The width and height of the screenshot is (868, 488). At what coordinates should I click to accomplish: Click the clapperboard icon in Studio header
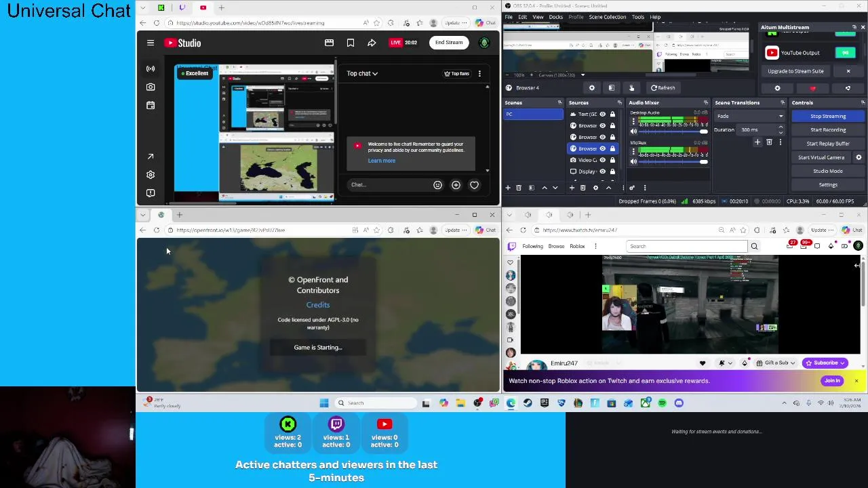[x=329, y=43]
